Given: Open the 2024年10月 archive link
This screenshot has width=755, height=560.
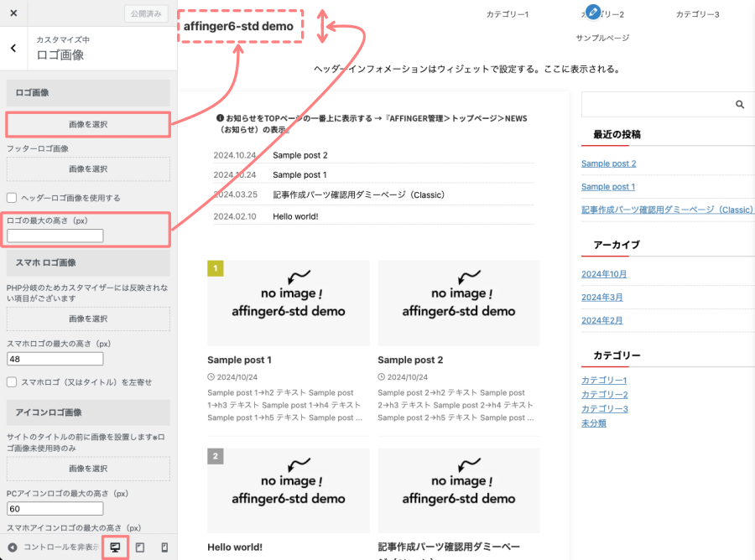Looking at the screenshot, I should (604, 273).
